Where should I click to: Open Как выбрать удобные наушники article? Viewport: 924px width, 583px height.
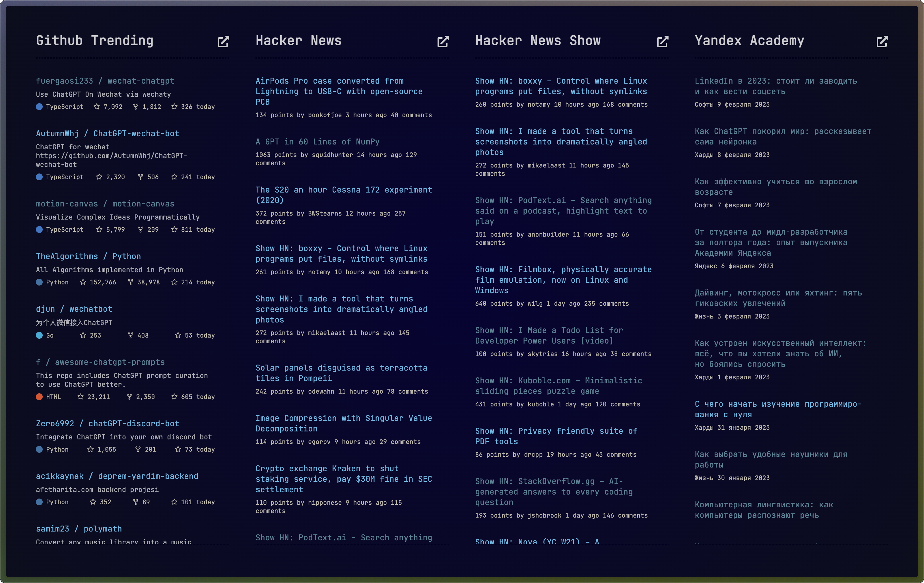[771, 460]
